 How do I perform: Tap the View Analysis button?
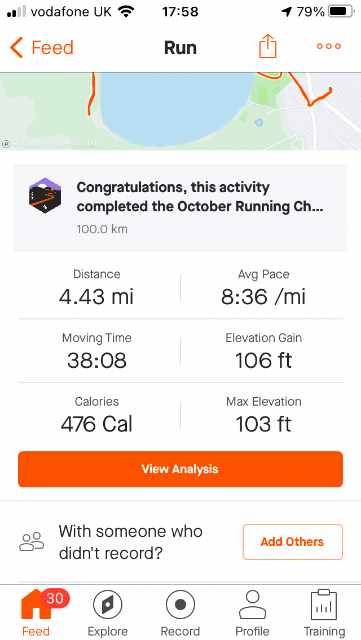pos(180,469)
